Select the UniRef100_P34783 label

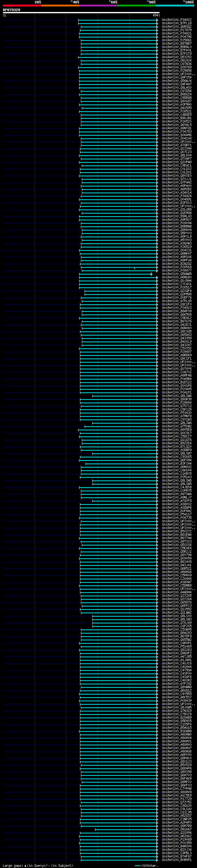point(177,132)
